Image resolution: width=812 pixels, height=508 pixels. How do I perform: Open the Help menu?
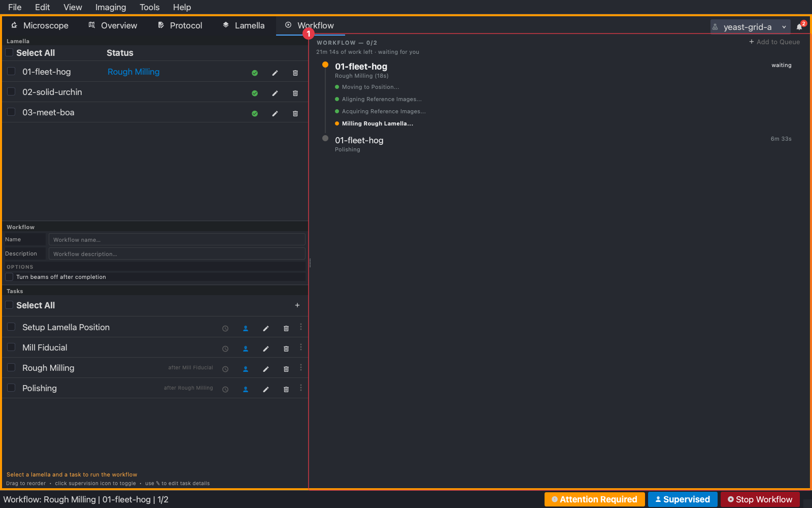point(182,7)
